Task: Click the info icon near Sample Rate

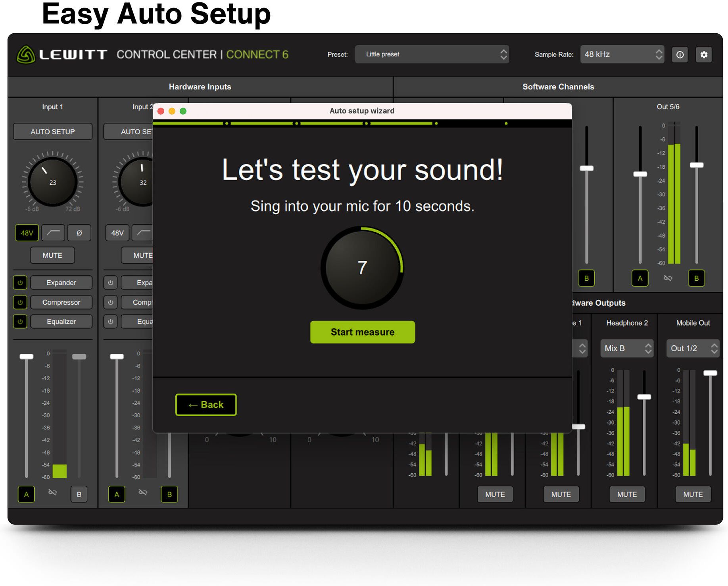Action: [680, 55]
